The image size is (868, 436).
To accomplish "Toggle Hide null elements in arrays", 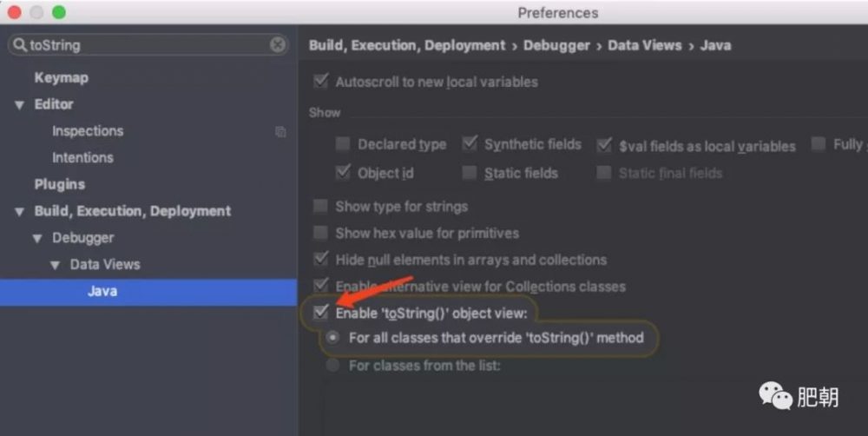I will point(321,260).
